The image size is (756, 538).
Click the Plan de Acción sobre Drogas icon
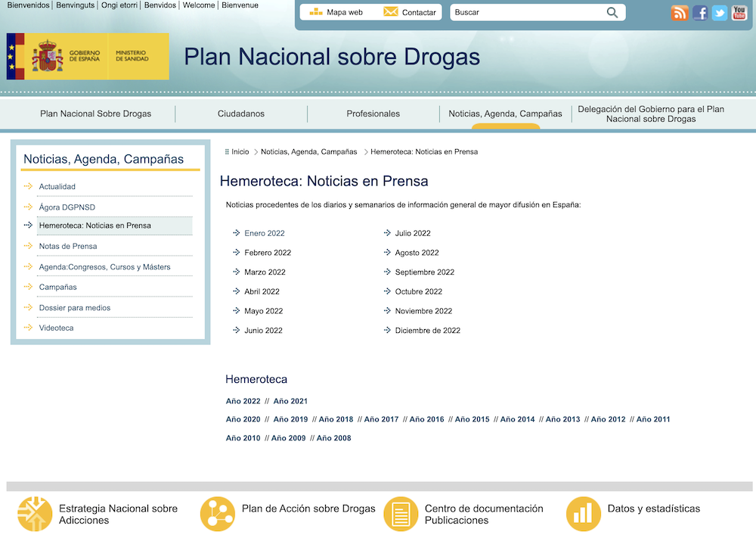218,514
